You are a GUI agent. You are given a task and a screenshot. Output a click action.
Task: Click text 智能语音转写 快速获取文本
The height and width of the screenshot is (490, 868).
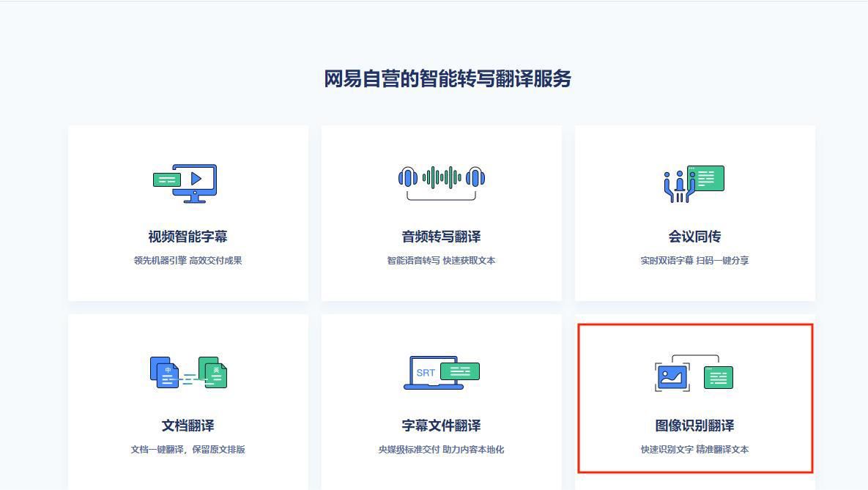tap(441, 261)
